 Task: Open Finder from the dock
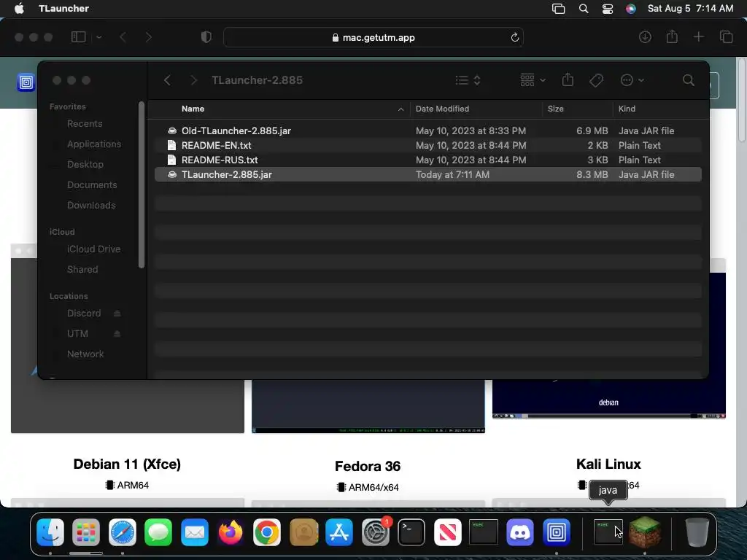coord(50,532)
